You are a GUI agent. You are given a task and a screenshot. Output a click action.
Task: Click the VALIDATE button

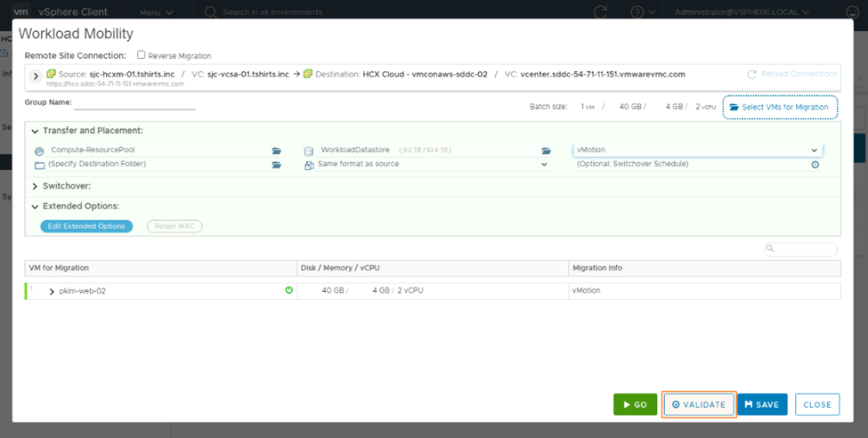(x=699, y=405)
